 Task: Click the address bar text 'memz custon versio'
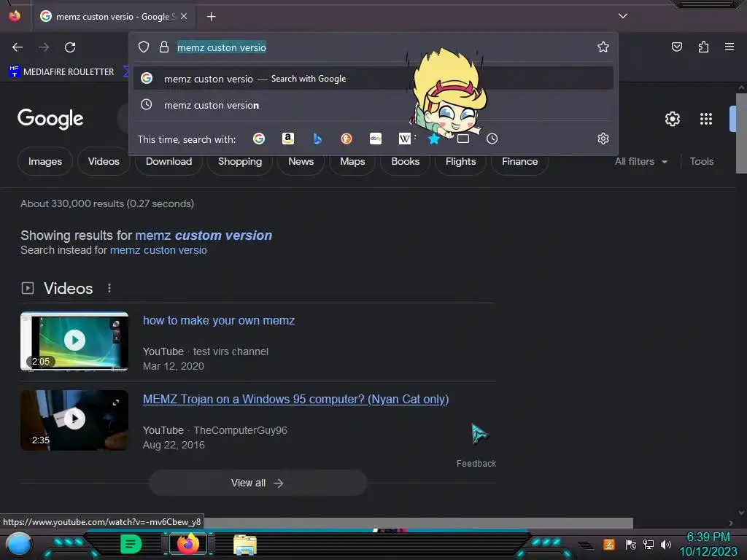[222, 47]
